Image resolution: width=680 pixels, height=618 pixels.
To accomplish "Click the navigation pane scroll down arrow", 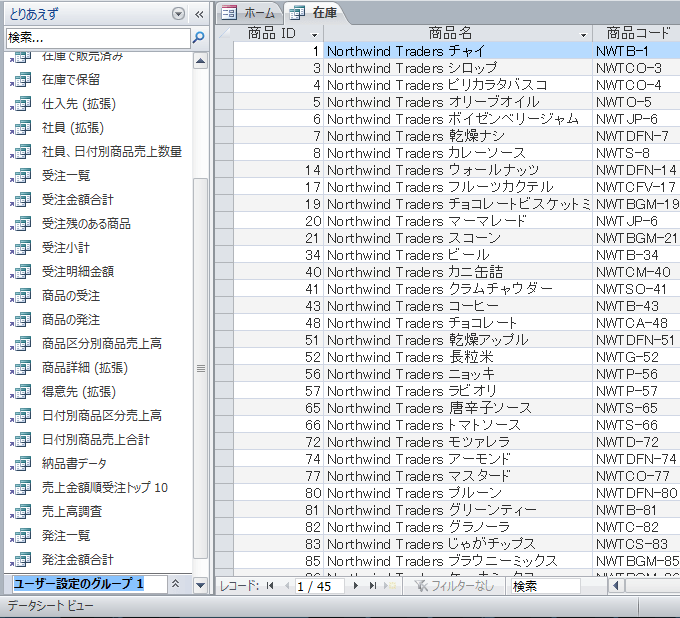I will 200,585.
